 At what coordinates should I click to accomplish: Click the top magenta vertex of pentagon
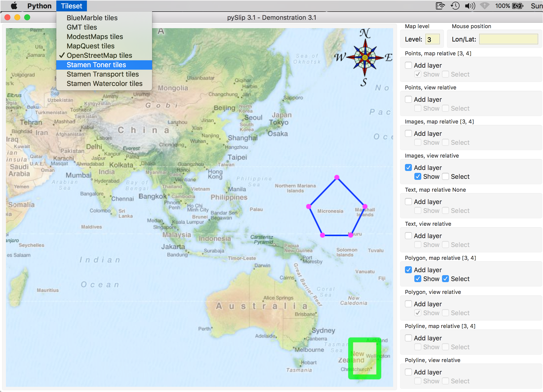point(337,177)
